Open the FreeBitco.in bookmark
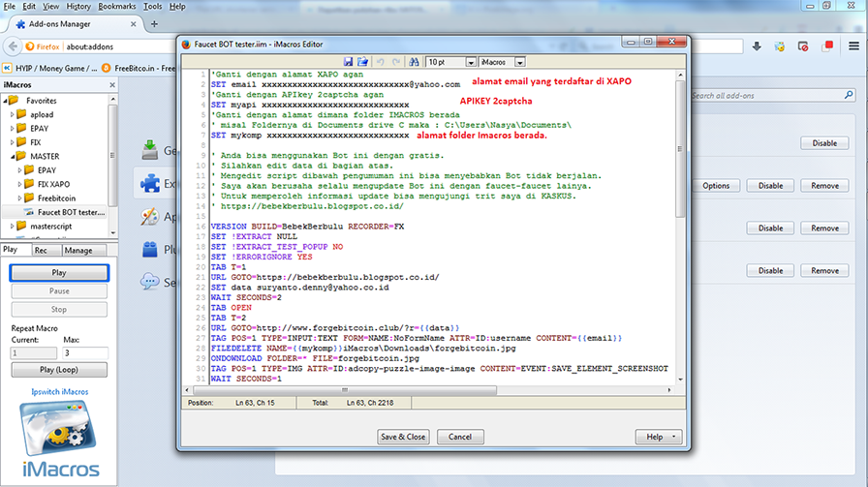The image size is (868, 487). click(x=139, y=68)
